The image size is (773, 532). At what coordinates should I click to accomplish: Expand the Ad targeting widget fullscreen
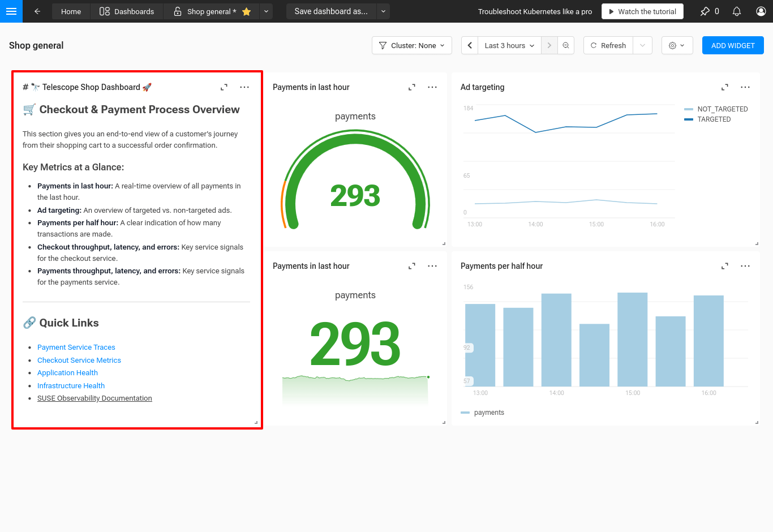[724, 87]
